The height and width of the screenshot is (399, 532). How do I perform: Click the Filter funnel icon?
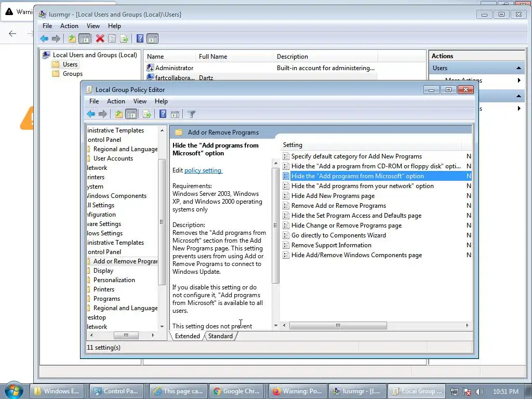pyautogui.click(x=191, y=114)
